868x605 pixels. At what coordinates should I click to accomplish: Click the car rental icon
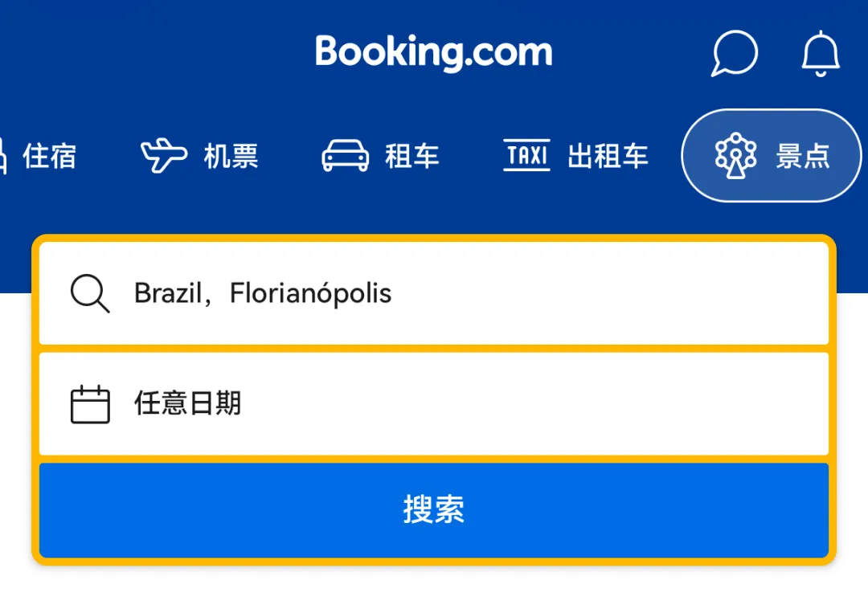345,155
